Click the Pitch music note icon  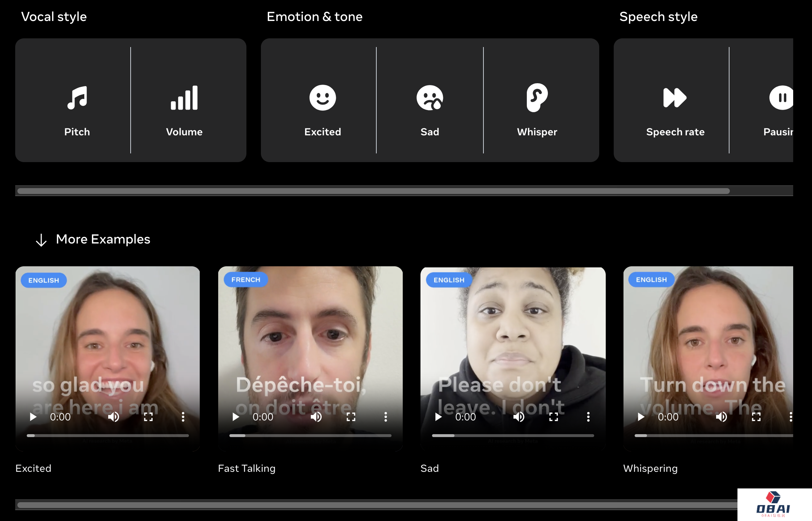[x=77, y=98]
